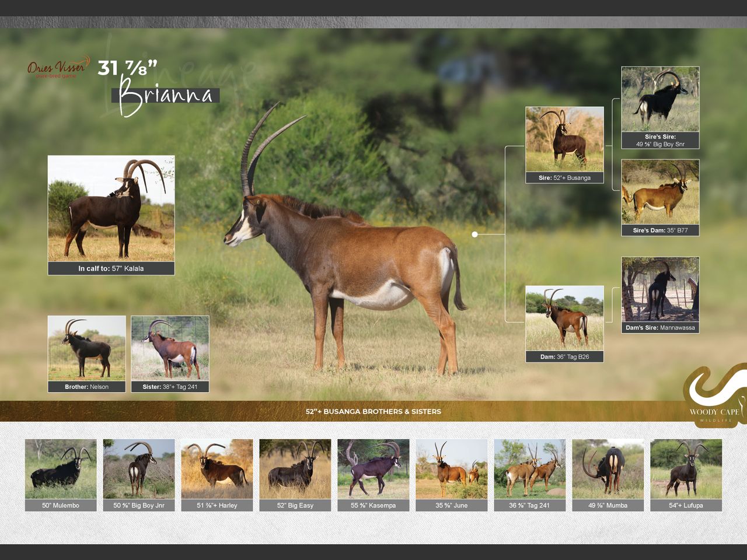
Task: Click the Busanga Brothers & Sisters banner
Action: (373, 411)
